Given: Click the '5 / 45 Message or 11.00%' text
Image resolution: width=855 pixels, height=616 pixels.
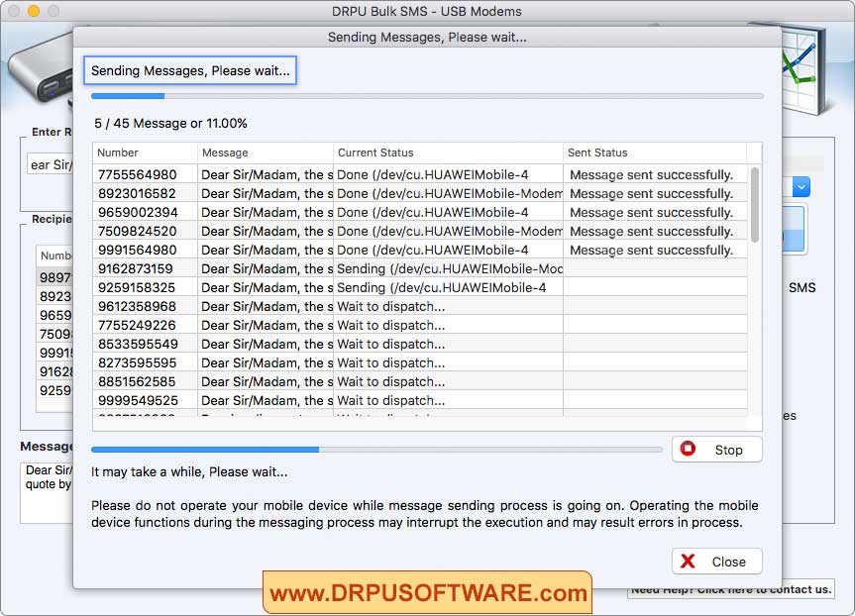Looking at the screenshot, I should pos(170,123).
